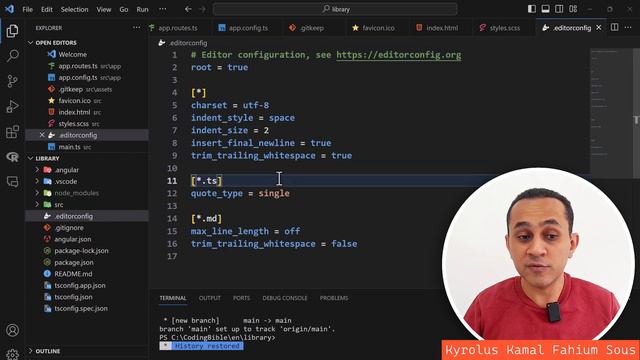The width and height of the screenshot is (640, 360).
Task: Switch to the Output panel tab
Action: [209, 298]
